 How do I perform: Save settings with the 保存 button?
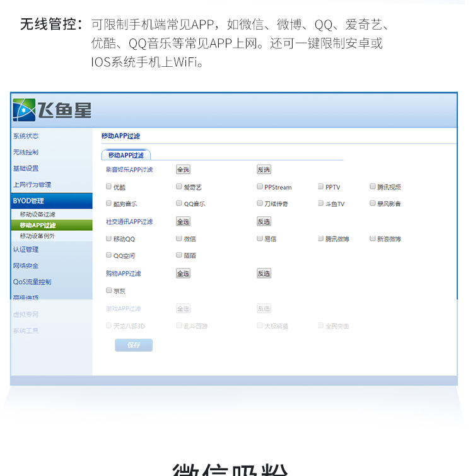pyautogui.click(x=134, y=345)
